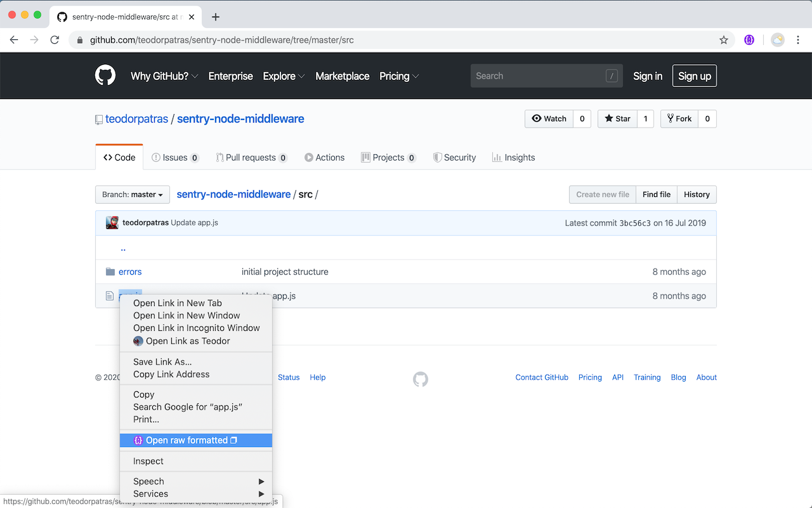Screen dimensions: 812x508
Task: Open the API footer link
Action: click(618, 377)
